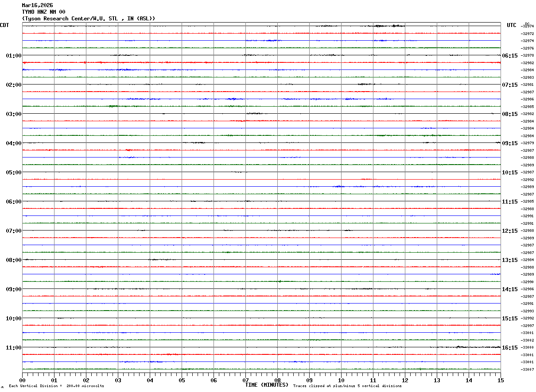Click the 07:00 CDT row label
The image size is (536, 392).
point(14,231)
